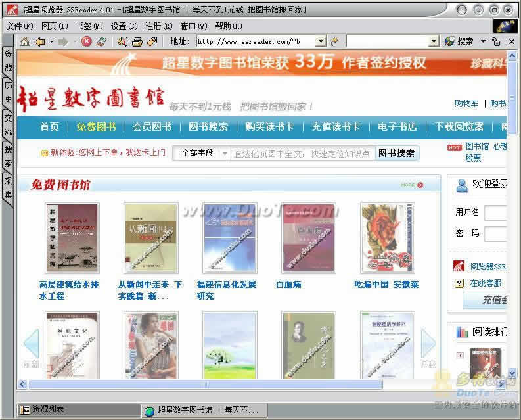Screen dimensions: 521x420
Task: Click the tag icon next to print
Action: coord(152,41)
